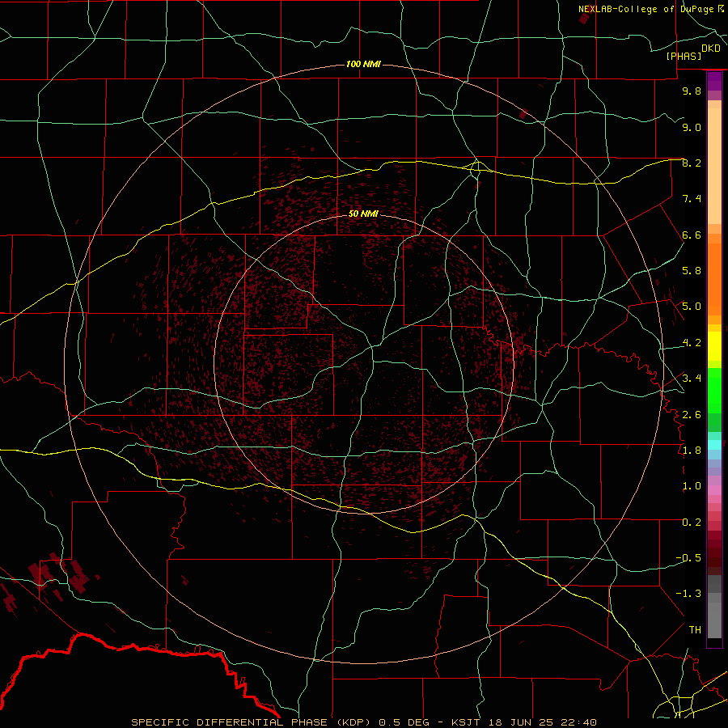Viewport: 728px width, 728px height.
Task: Pick the bright green band in legend
Action: coord(714,390)
